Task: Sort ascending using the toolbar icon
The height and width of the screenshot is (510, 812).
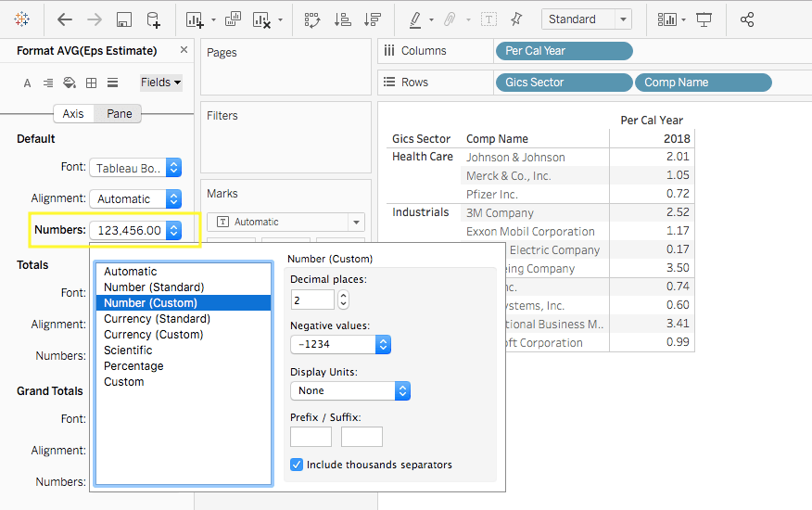Action: point(342,19)
